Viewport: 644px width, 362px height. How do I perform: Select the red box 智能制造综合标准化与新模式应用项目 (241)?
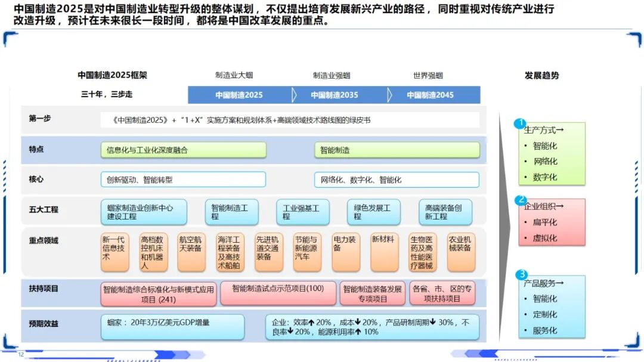click(159, 294)
